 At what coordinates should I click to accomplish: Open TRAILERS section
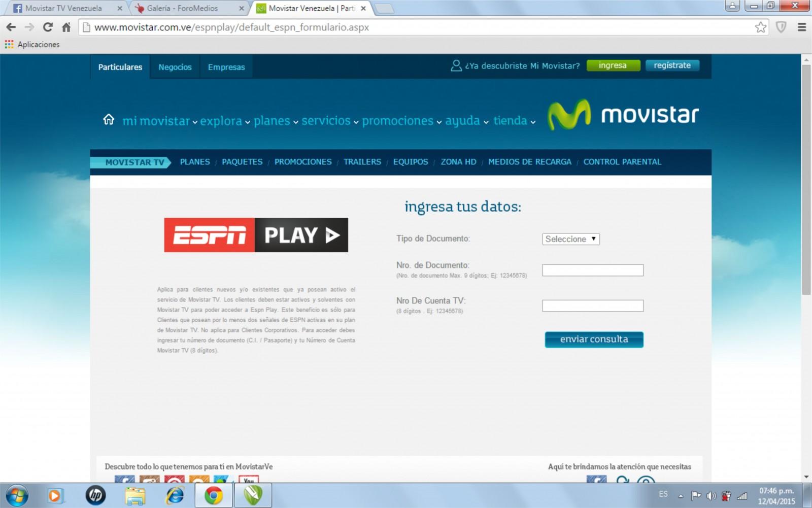[x=362, y=162]
